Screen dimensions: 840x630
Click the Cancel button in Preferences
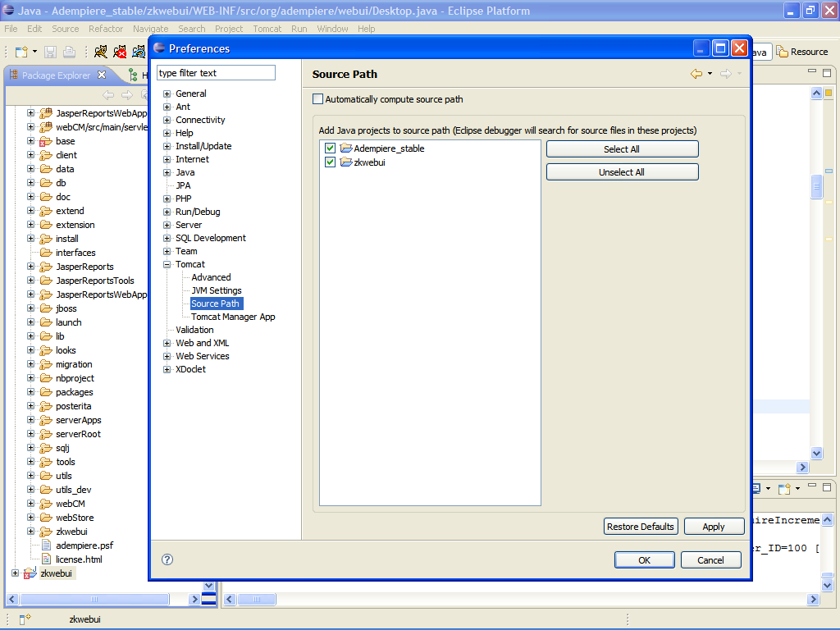[710, 559]
